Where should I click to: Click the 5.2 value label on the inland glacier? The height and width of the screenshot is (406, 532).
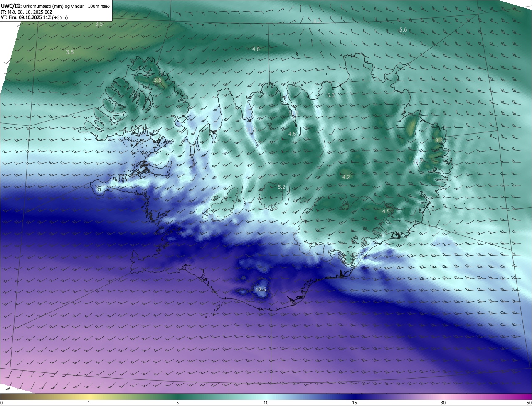281,187
